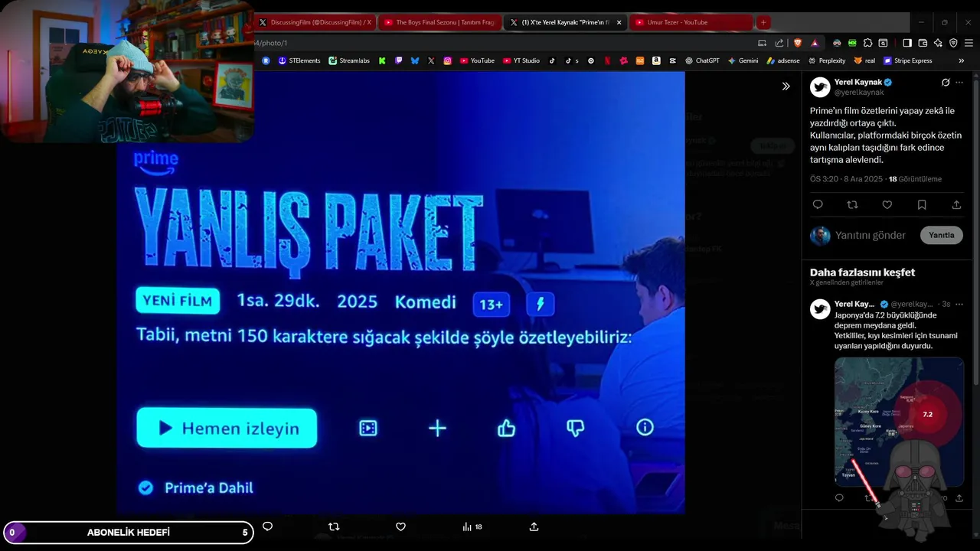The width and height of the screenshot is (980, 551).
Task: Open the Netflix bookmark icon
Action: 607,60
